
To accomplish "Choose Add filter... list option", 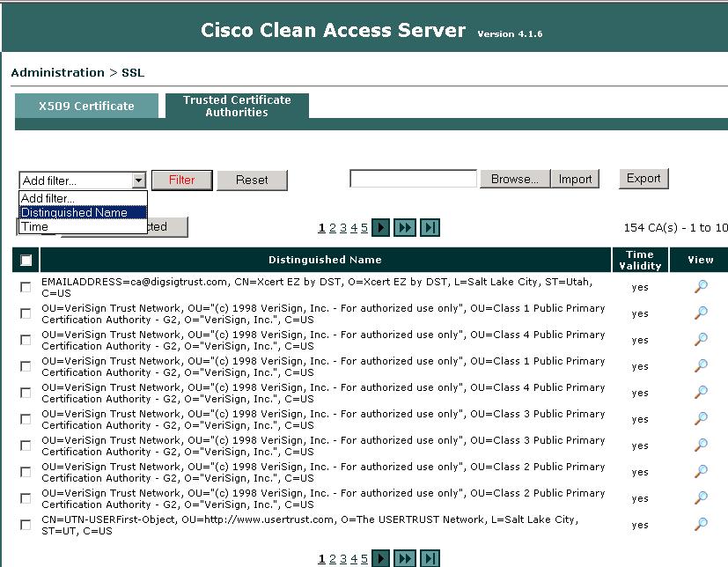I will [83, 198].
